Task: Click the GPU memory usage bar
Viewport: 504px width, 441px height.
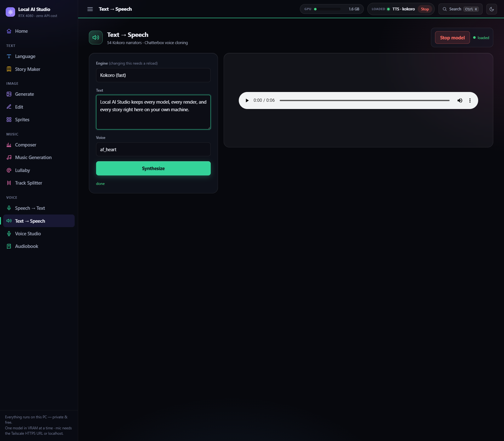Action: coord(328,9)
